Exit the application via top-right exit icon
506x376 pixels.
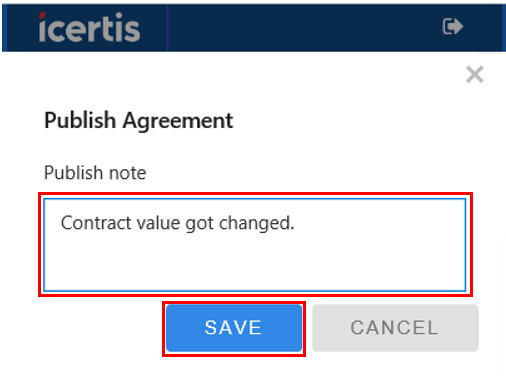coord(453,26)
